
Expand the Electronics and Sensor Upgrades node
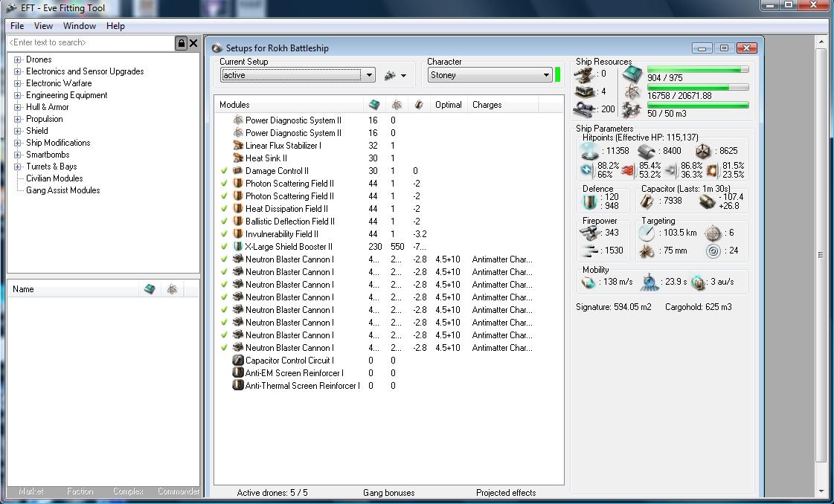[18, 71]
